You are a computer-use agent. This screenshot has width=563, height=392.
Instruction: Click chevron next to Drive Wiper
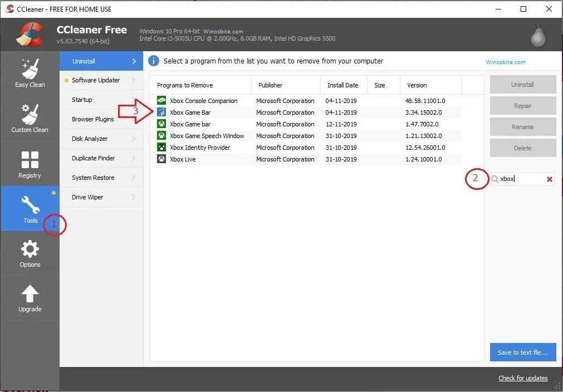tap(134, 197)
